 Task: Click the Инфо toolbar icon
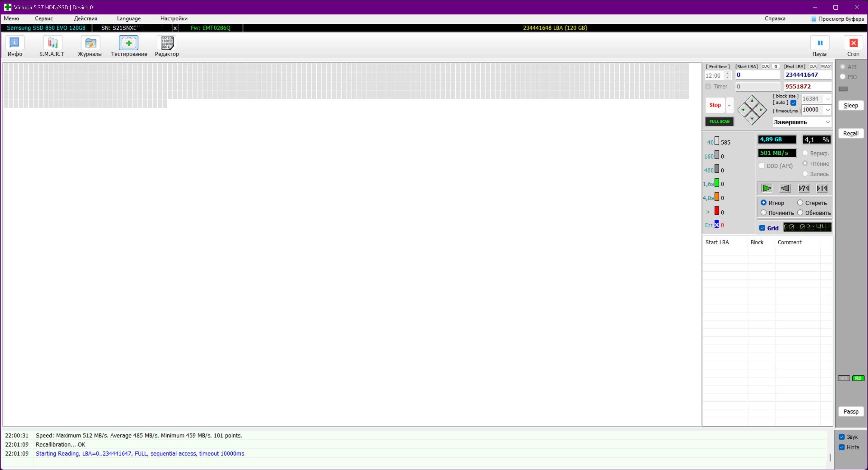tap(15, 43)
